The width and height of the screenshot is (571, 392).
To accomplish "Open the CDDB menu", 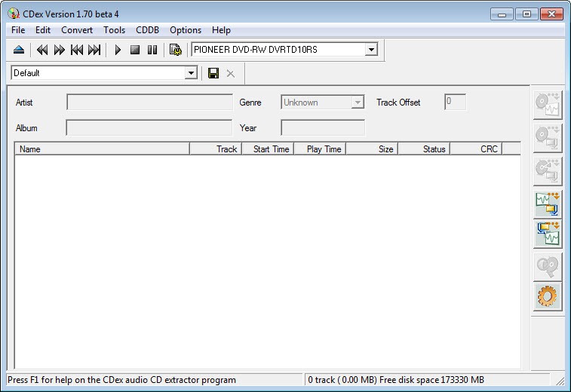I will [147, 30].
